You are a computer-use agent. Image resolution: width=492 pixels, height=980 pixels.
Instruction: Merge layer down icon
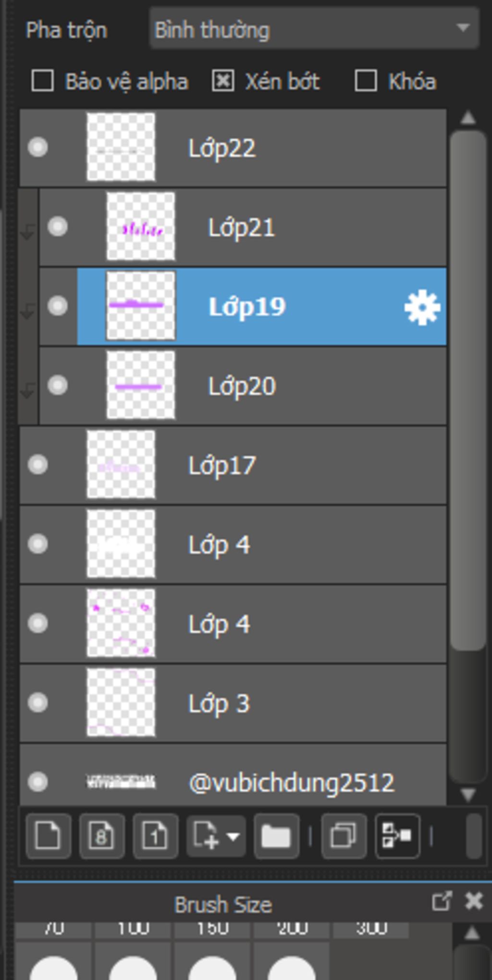(397, 836)
